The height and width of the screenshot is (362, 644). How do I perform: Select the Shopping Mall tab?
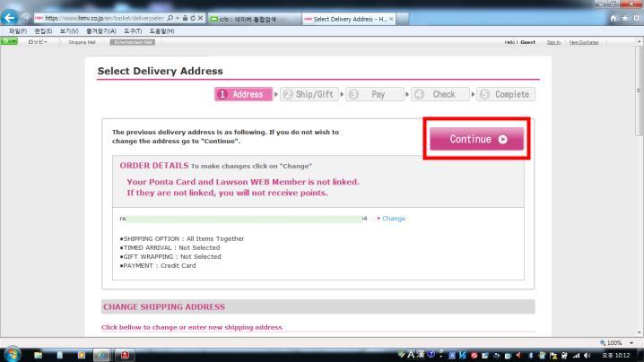pos(83,41)
